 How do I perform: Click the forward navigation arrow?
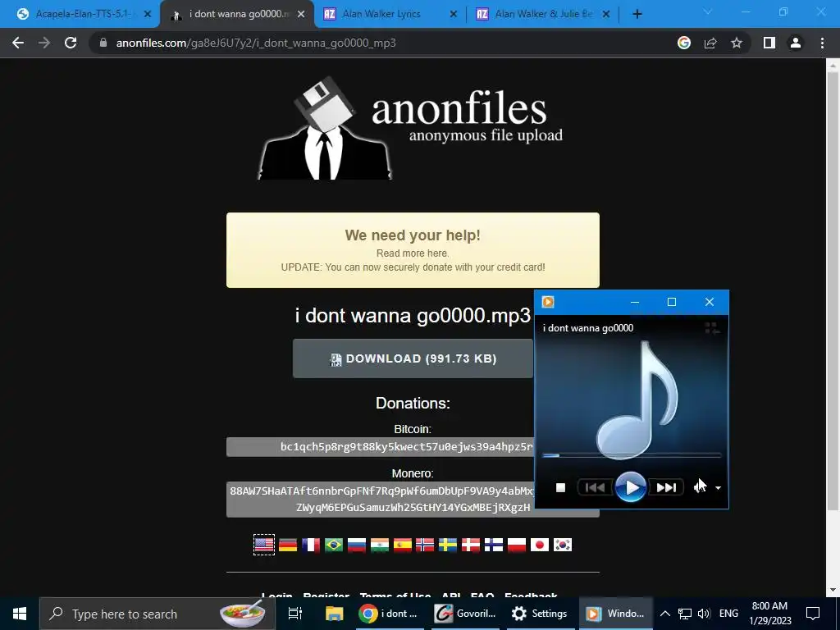(44, 43)
